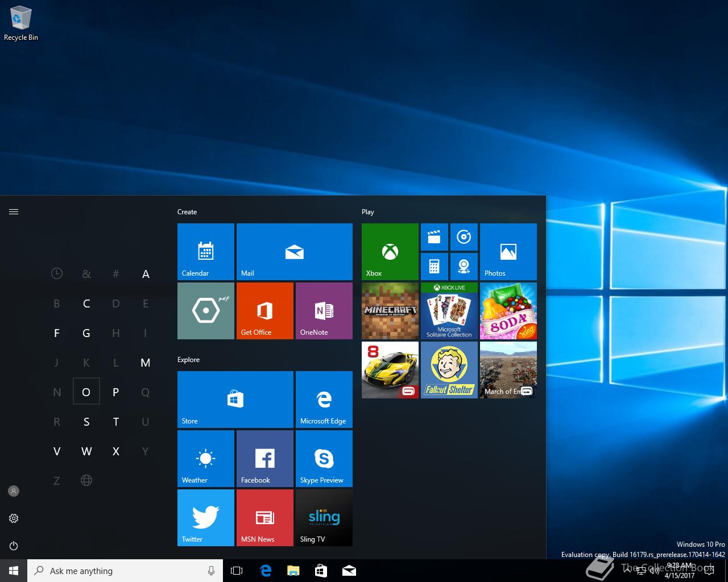Click the Create group heading
The height and width of the screenshot is (582, 728).
pyautogui.click(x=187, y=212)
